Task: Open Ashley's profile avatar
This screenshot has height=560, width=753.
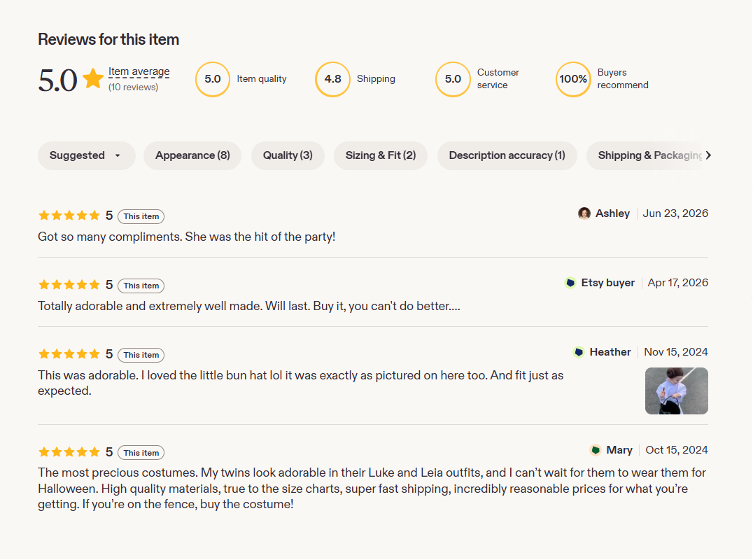Action: pos(584,213)
